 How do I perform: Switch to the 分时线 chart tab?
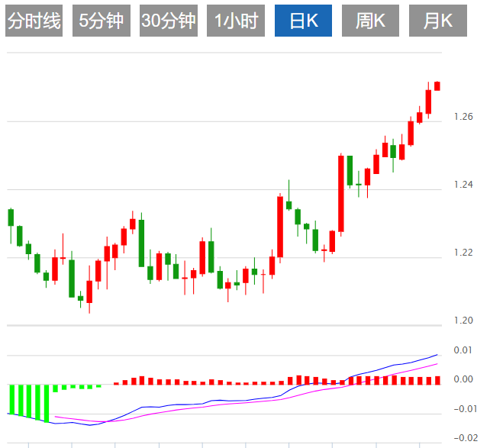[x=34, y=21]
